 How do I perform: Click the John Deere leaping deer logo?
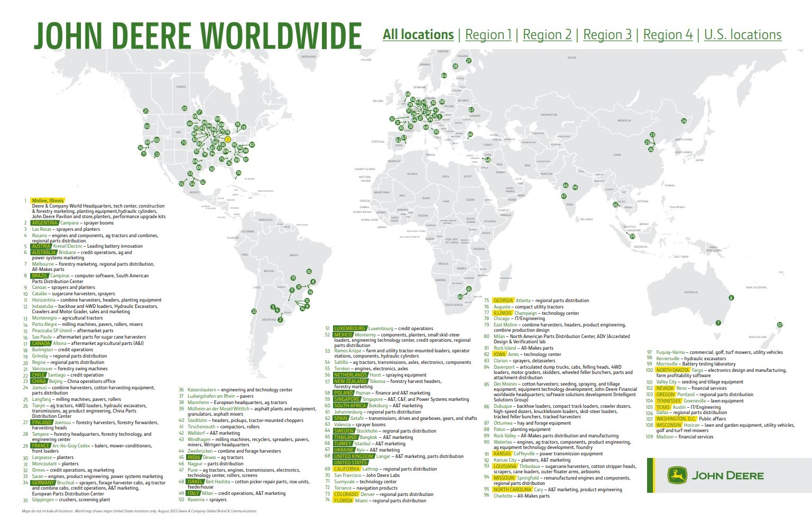(675, 475)
